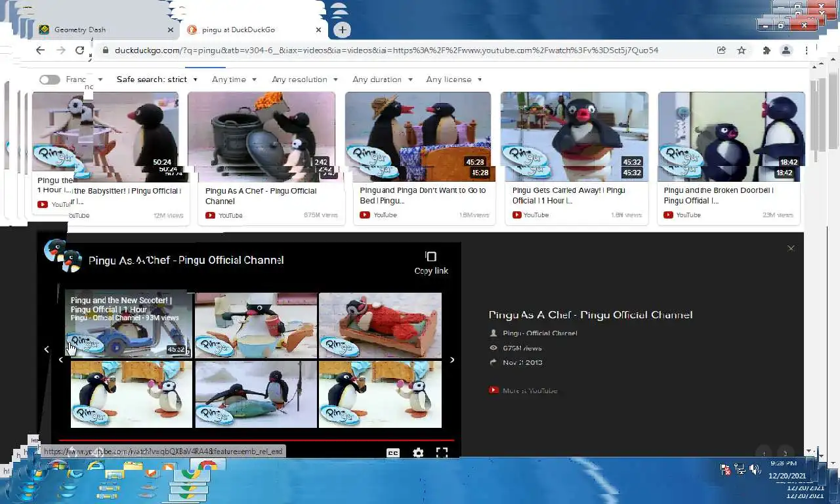The height and width of the screenshot is (504, 840).
Task: Click Pingu and Pinga Don't Want title
Action: [423, 196]
